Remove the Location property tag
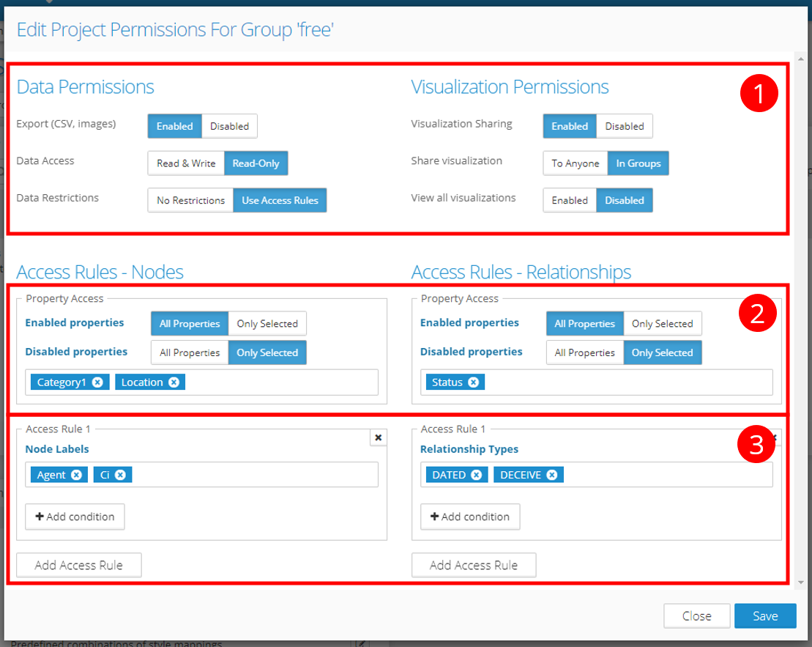812x647 pixels. tap(174, 382)
